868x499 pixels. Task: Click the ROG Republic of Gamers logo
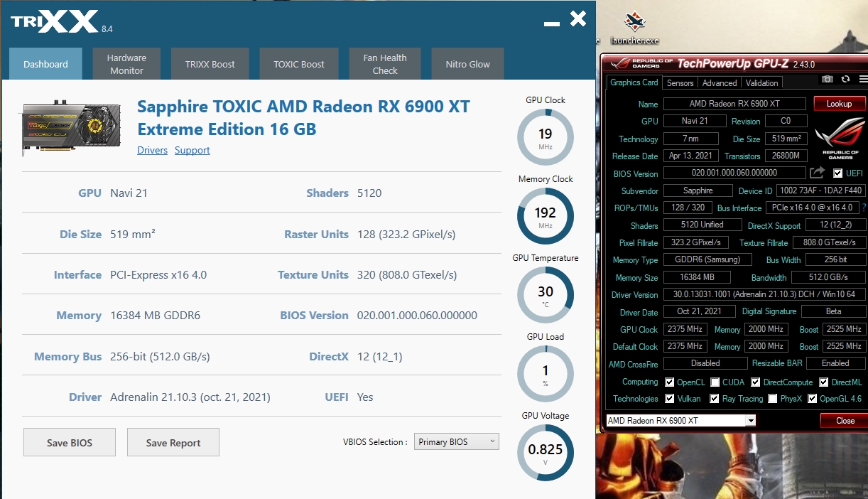point(840,139)
